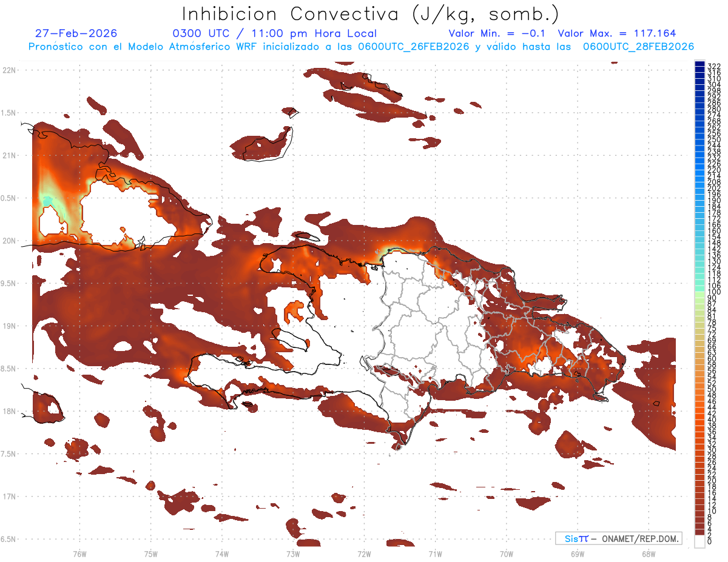Click the '100' value on the color scale
Viewport: 728px width, 562px height.
[714, 292]
